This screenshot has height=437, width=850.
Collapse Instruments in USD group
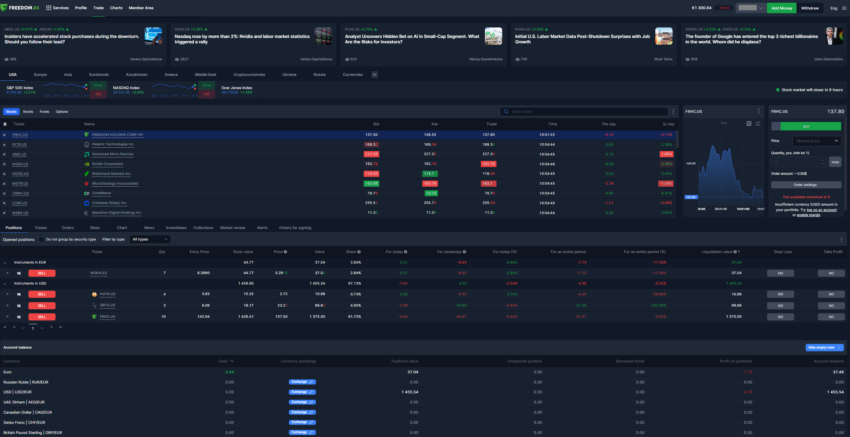pyautogui.click(x=5, y=284)
